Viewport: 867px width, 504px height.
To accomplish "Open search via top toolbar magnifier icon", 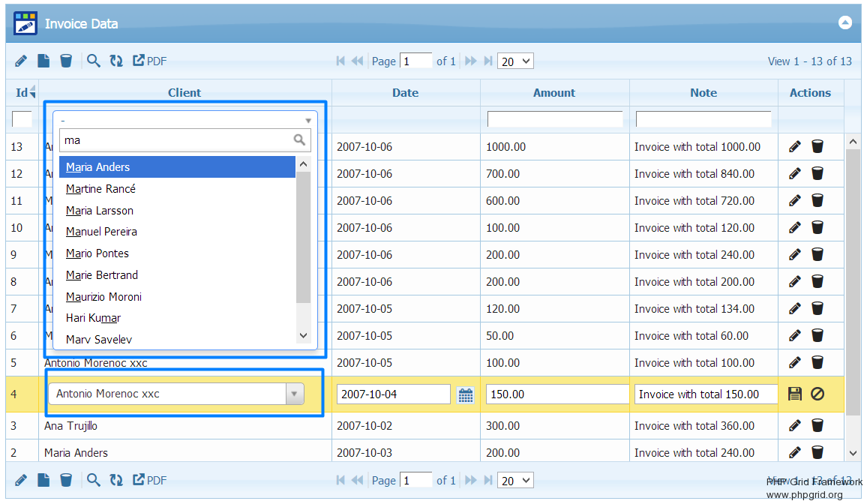I will tap(93, 61).
